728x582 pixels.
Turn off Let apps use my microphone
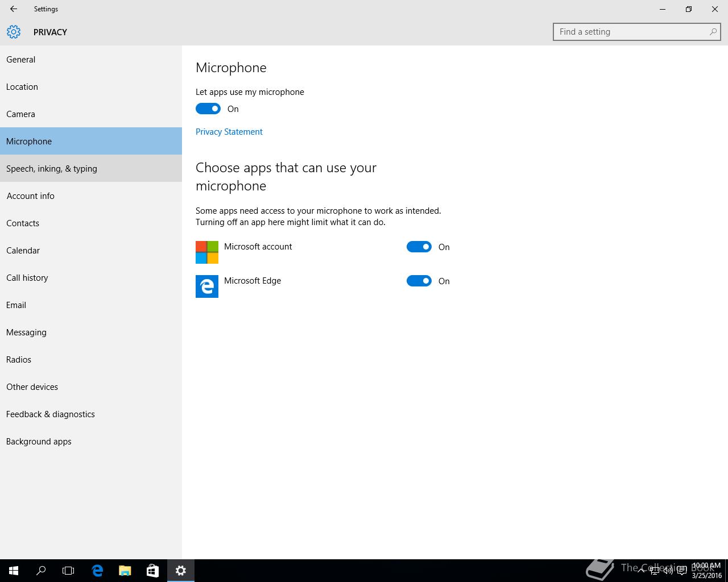[x=208, y=109]
